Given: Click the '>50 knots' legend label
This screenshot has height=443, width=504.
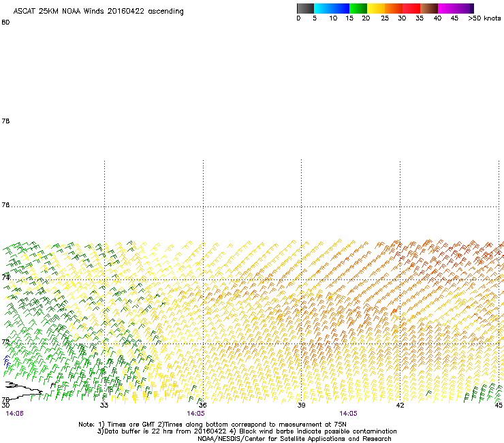Looking at the screenshot, I should click(484, 18).
